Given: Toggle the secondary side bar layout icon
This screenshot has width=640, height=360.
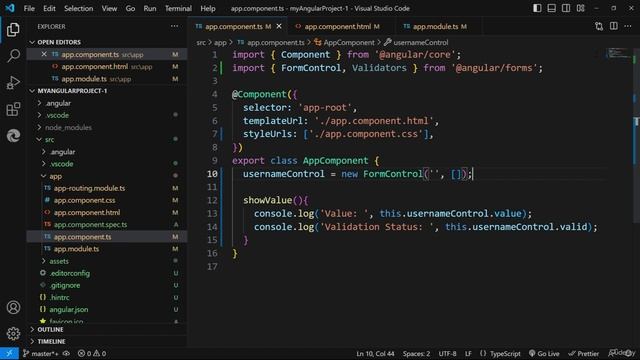Looking at the screenshot, I should click(566, 8).
